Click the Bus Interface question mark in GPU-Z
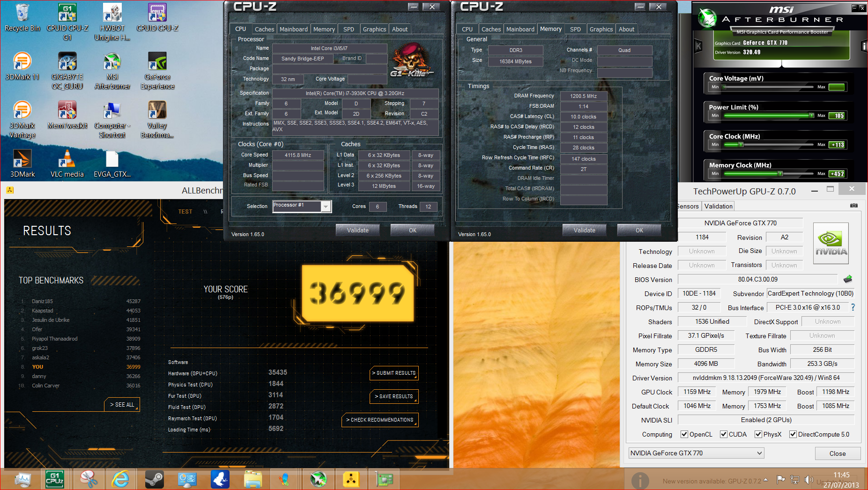The height and width of the screenshot is (490, 868). 853,307
